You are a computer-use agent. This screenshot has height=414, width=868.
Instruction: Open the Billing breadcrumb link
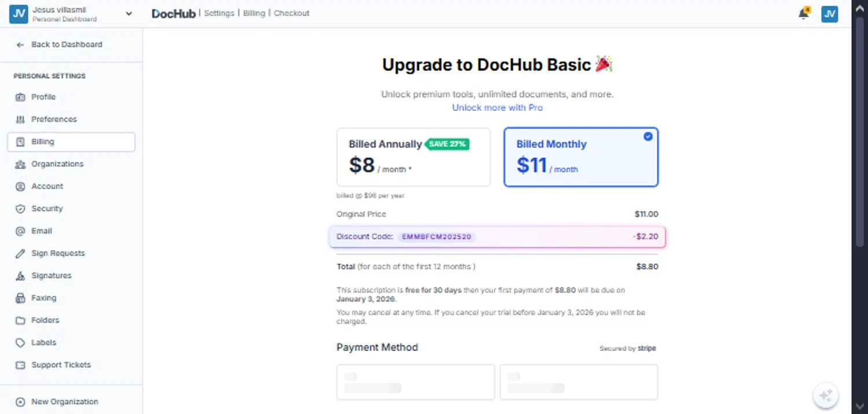254,13
